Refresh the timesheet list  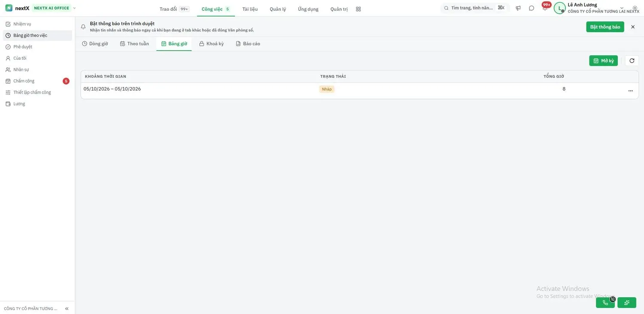[x=632, y=61]
